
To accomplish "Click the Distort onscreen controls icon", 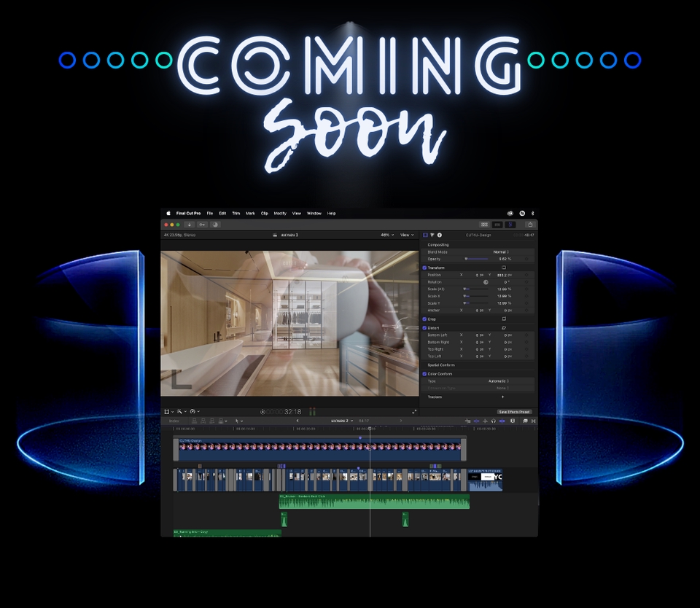I will [x=504, y=327].
